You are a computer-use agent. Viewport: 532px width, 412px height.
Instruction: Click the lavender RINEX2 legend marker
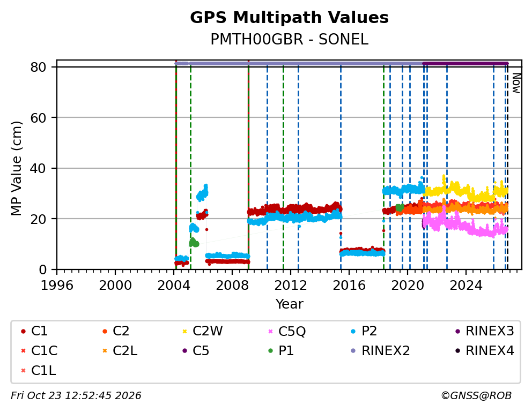coord(353,351)
